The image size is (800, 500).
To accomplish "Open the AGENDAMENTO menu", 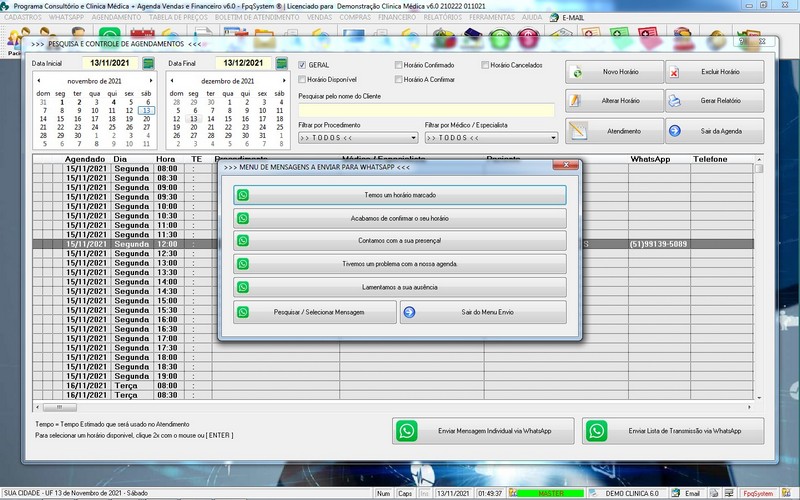I will (116, 17).
